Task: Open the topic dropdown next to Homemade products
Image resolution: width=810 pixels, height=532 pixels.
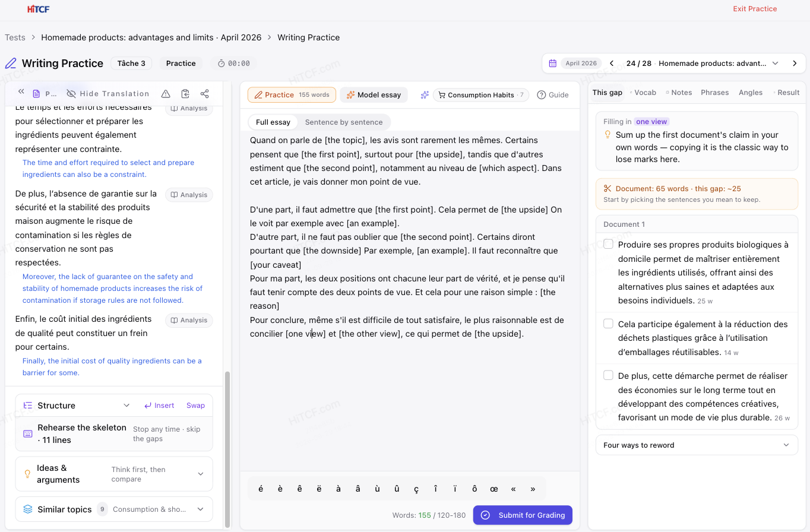Action: [775, 64]
